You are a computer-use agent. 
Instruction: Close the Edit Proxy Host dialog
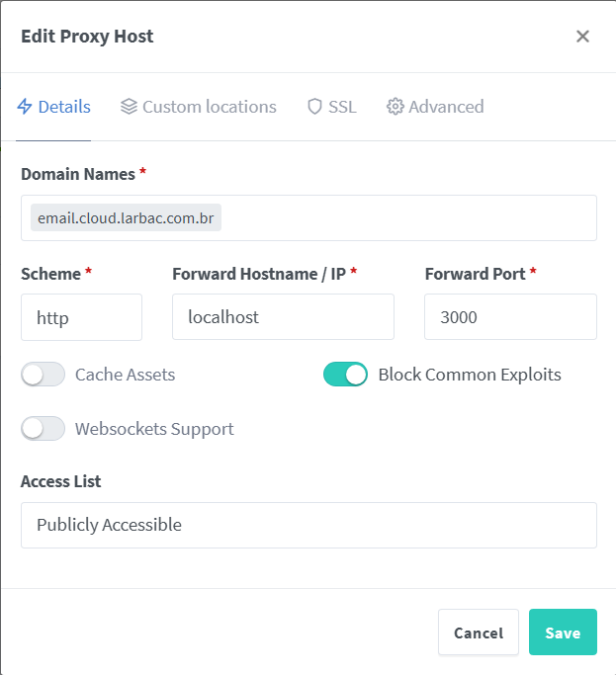click(582, 37)
